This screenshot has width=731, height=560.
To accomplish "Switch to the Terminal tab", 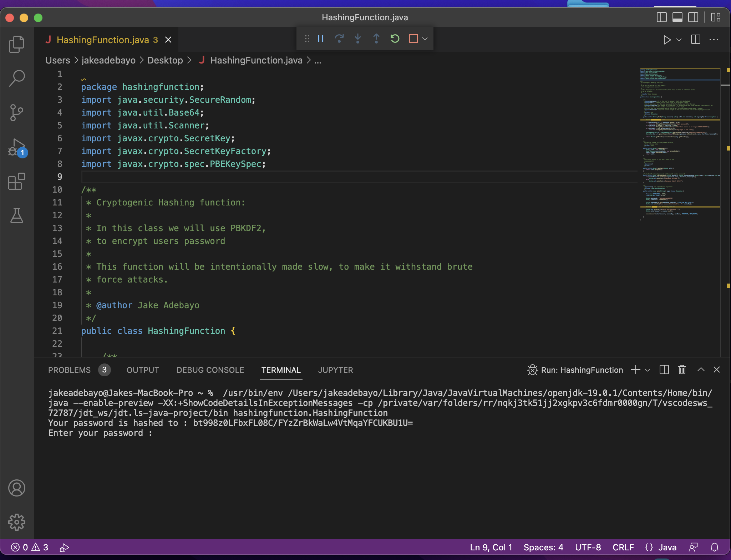I will [281, 370].
